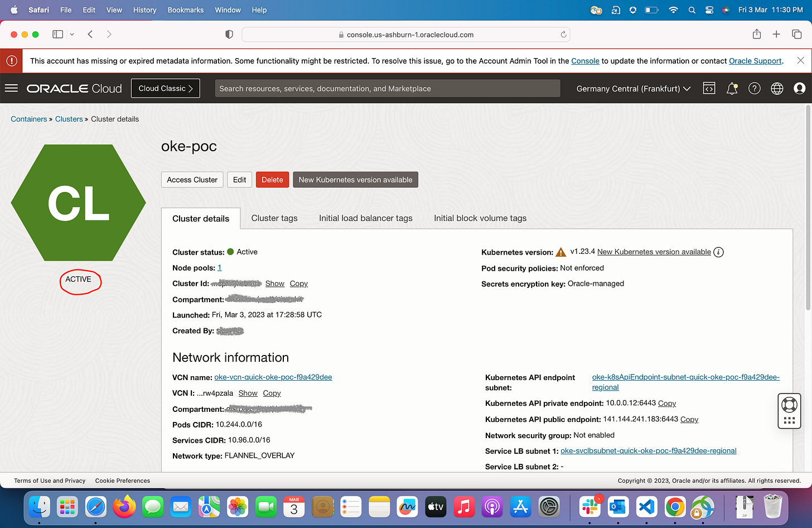The image size is (812, 528).
Task: Expand Safari sidebar options chevron
Action: tap(72, 35)
